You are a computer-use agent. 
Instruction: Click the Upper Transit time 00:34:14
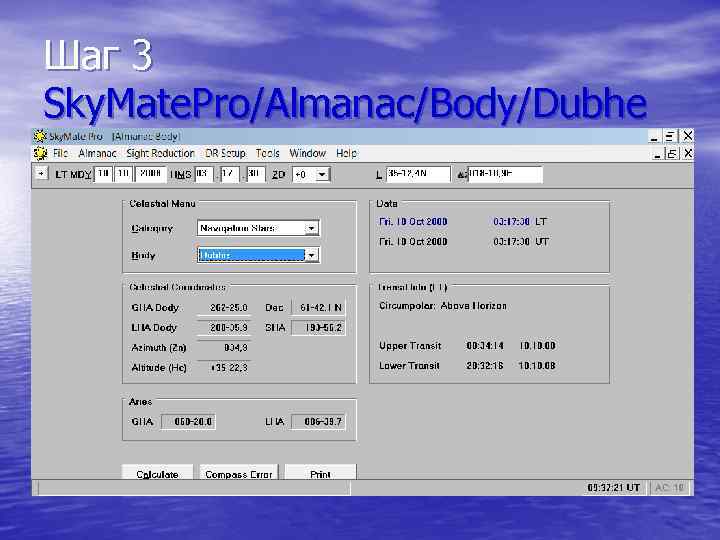pos(485,346)
